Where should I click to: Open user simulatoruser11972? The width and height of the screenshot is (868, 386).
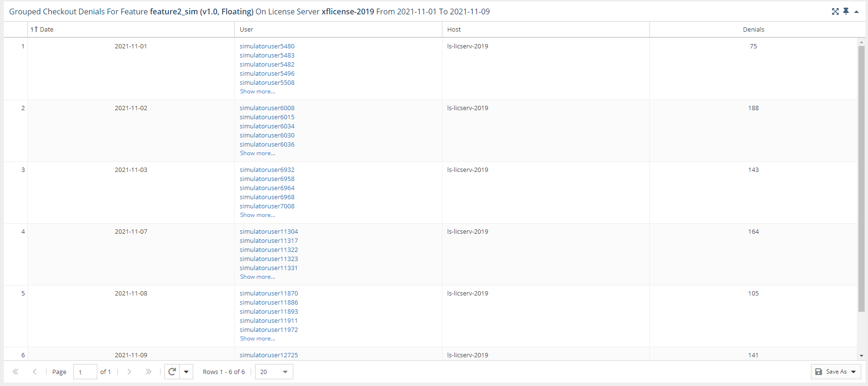269,330
